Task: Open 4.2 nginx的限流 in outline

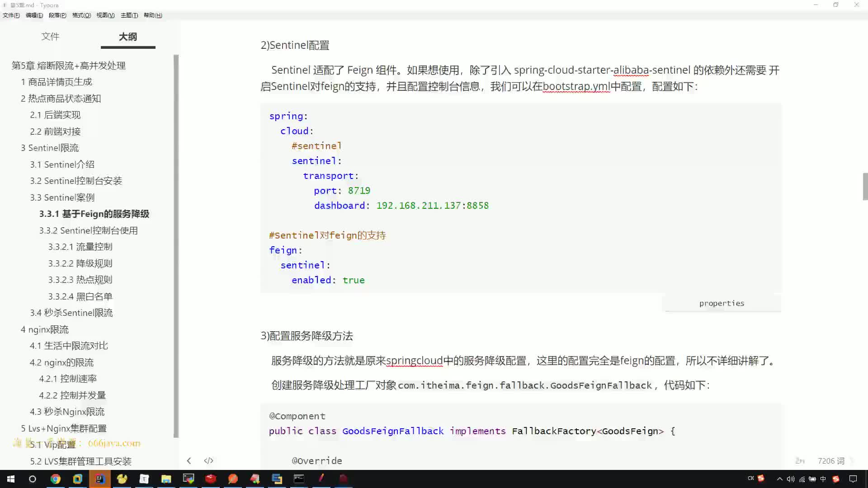Action: click(62, 362)
